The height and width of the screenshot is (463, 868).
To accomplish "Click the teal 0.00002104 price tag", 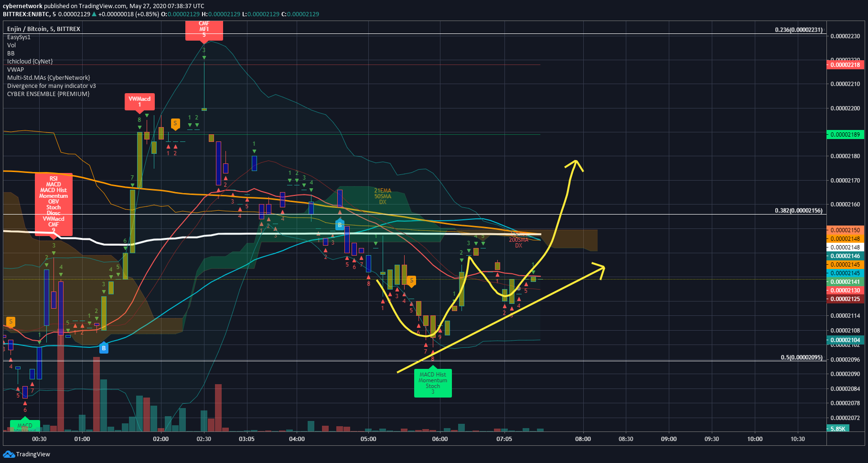I will tap(845, 340).
